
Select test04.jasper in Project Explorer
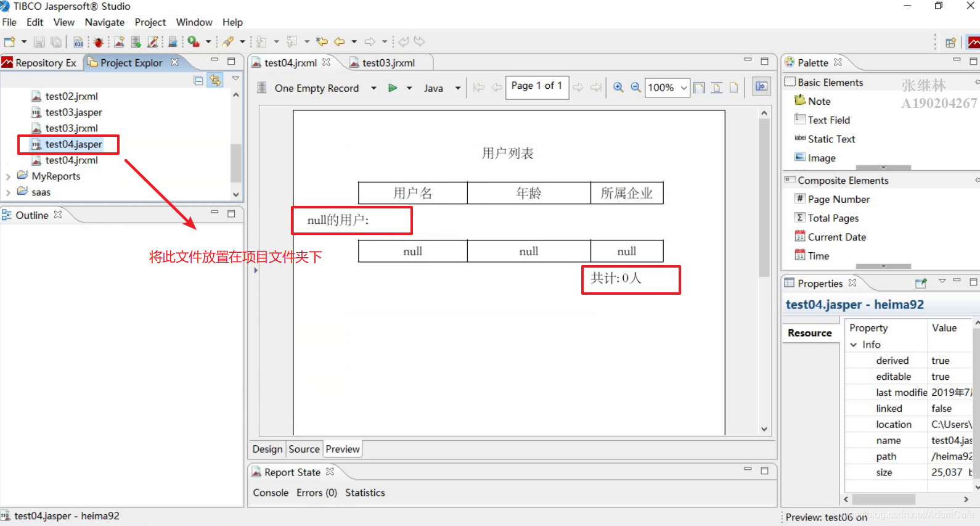point(67,144)
